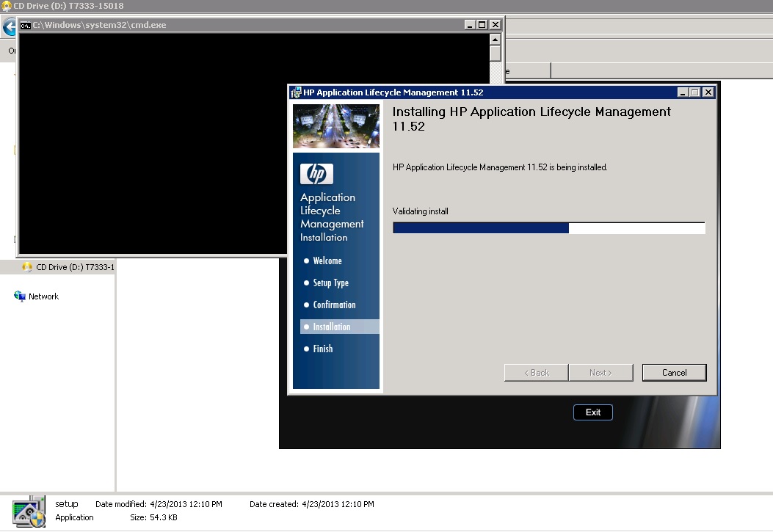The width and height of the screenshot is (773, 532).
Task: Click the Network icon in navigation pane
Action: click(x=20, y=296)
